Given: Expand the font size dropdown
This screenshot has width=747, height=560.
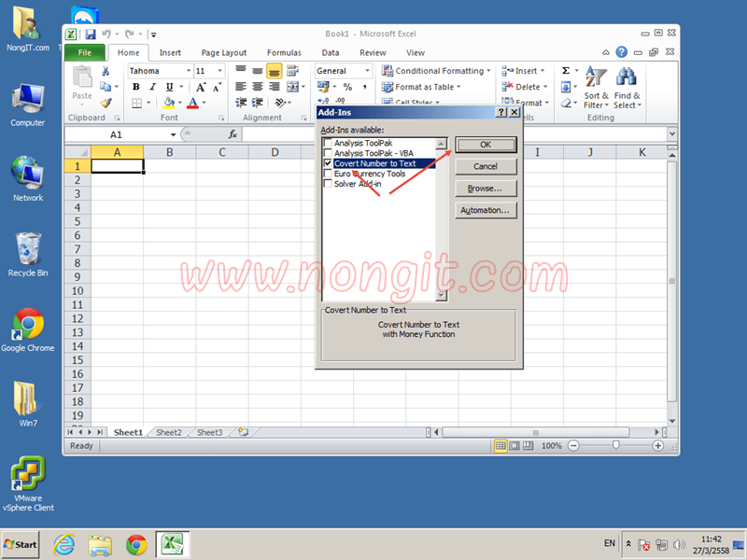Looking at the screenshot, I should click(218, 70).
